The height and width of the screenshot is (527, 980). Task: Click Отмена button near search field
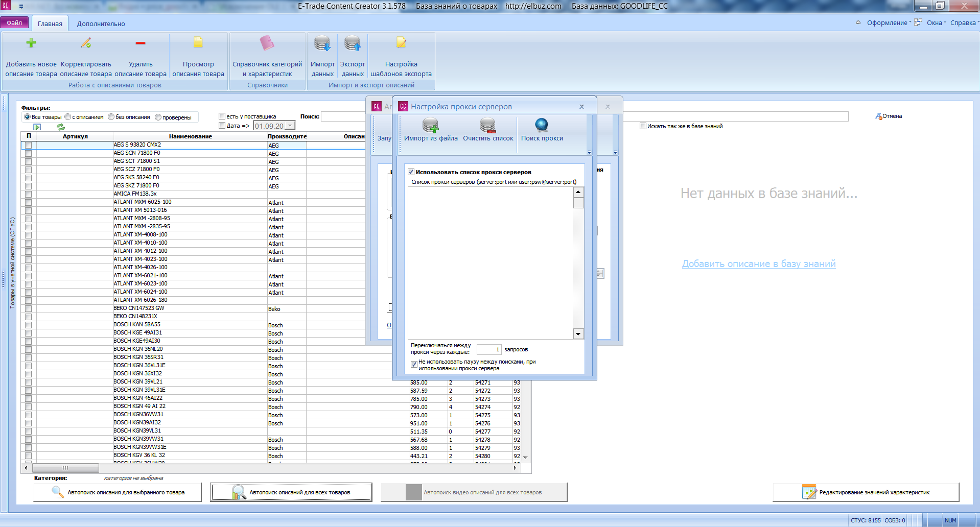click(x=889, y=116)
